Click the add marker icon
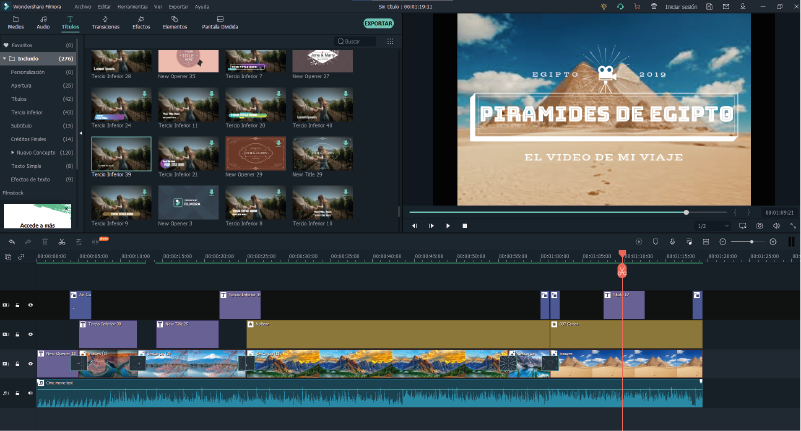 (x=655, y=242)
